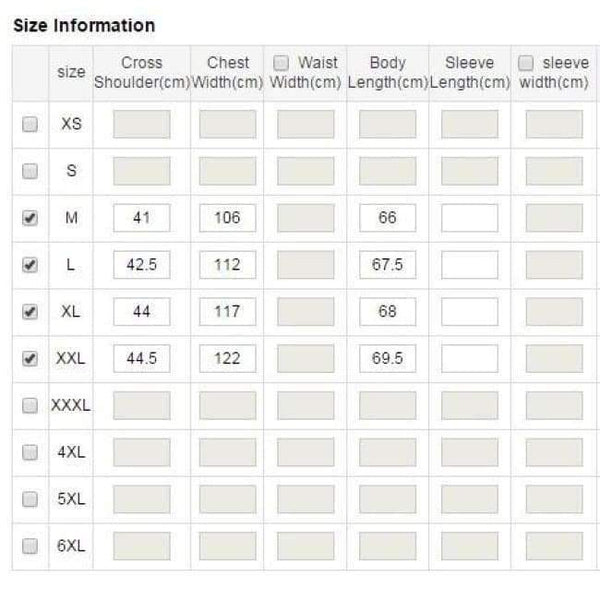Screen dimensions: 600x600
Task: Uncheck the M size checkbox
Action: [30, 218]
